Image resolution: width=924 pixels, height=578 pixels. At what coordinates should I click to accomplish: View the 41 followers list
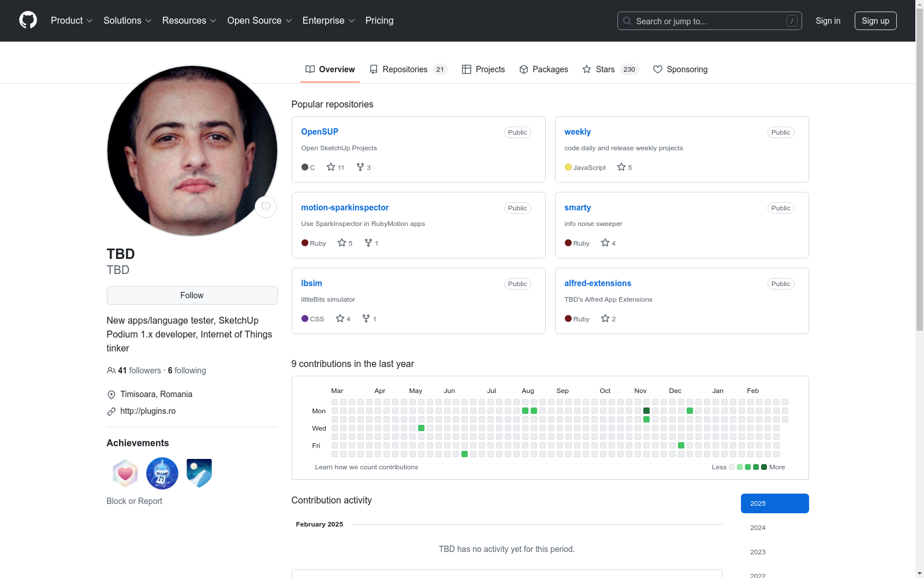pos(139,370)
